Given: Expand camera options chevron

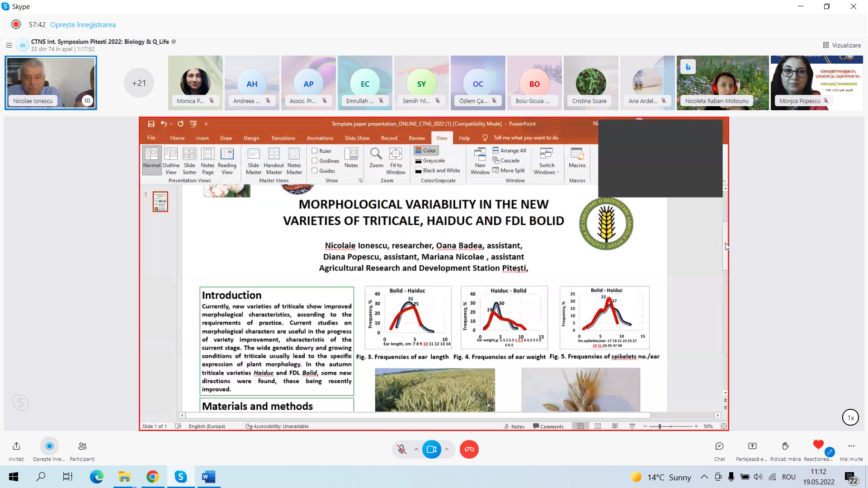Looking at the screenshot, I should [447, 449].
